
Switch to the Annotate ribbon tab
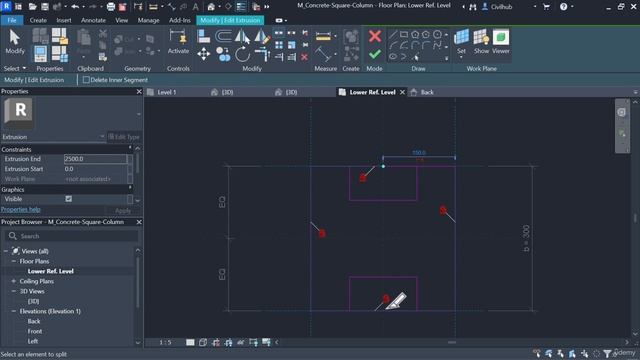[x=93, y=20]
